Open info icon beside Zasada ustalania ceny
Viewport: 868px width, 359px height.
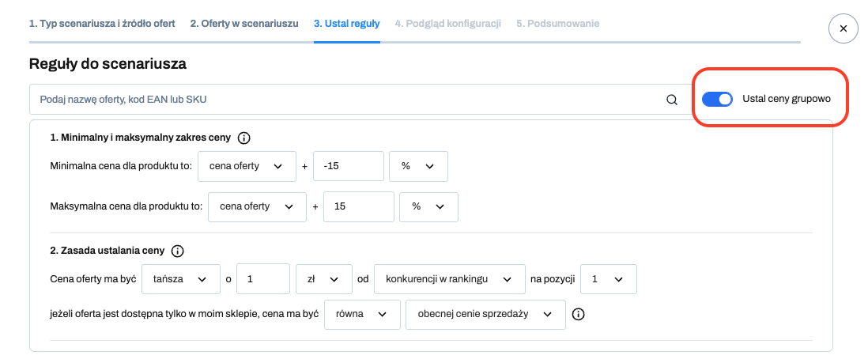tap(177, 251)
